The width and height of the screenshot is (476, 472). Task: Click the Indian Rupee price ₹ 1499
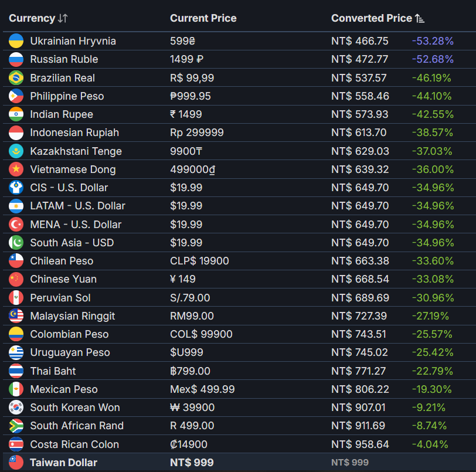click(186, 114)
